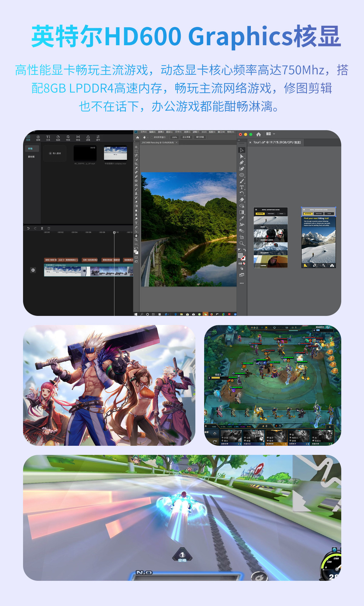
Task: Open Illustrator edit toolbar three dots
Action: pos(242,283)
